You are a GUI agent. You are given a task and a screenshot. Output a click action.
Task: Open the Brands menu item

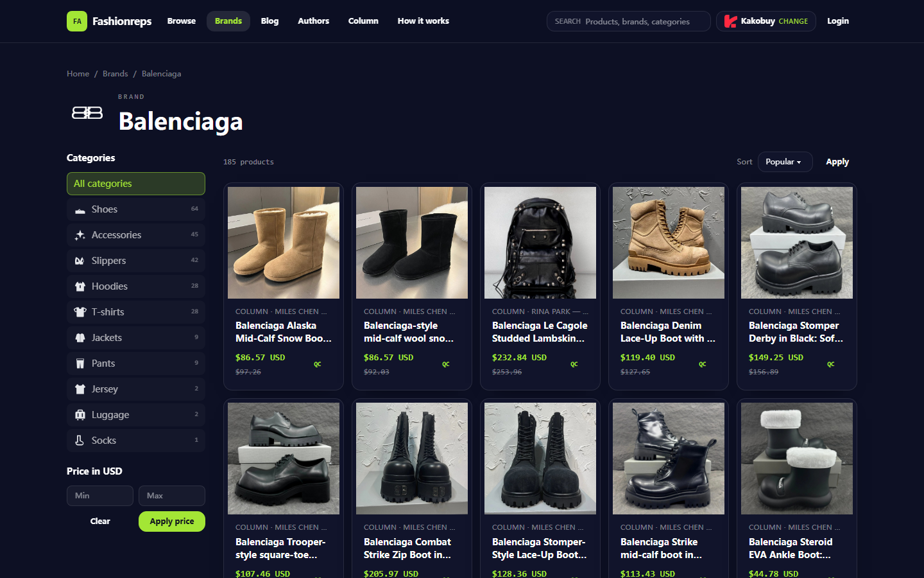(x=228, y=21)
